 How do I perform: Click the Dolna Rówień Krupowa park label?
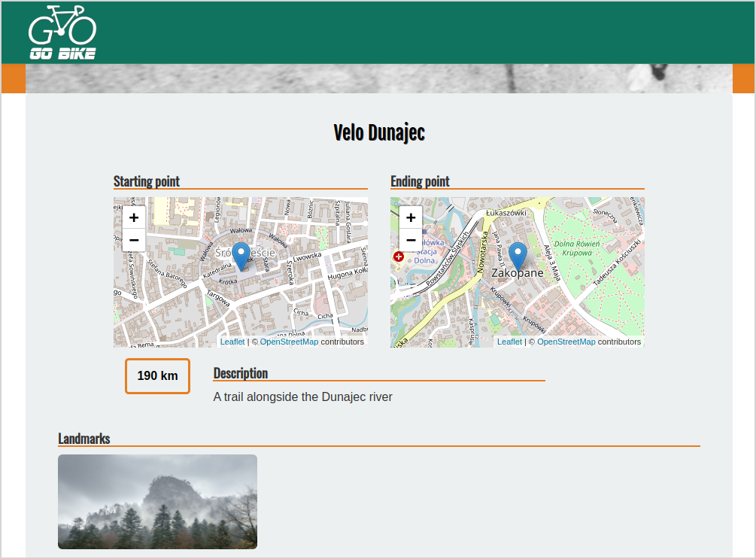pyautogui.click(x=577, y=248)
